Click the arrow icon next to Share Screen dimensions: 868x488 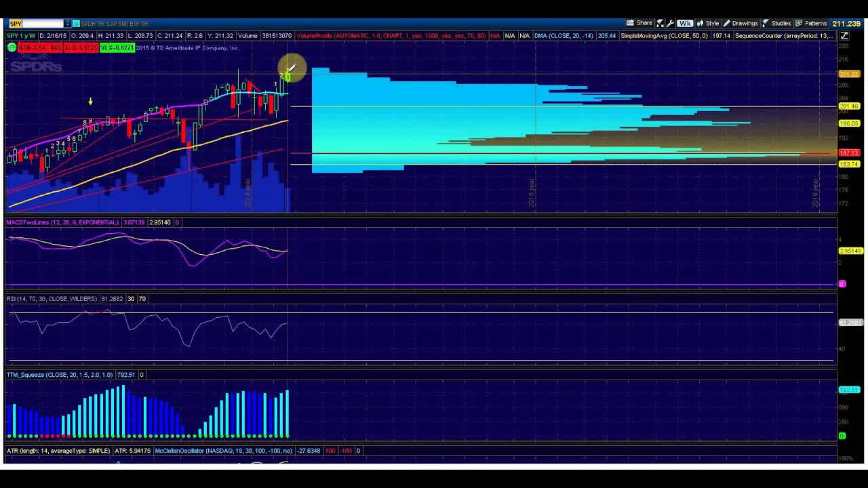(x=660, y=24)
